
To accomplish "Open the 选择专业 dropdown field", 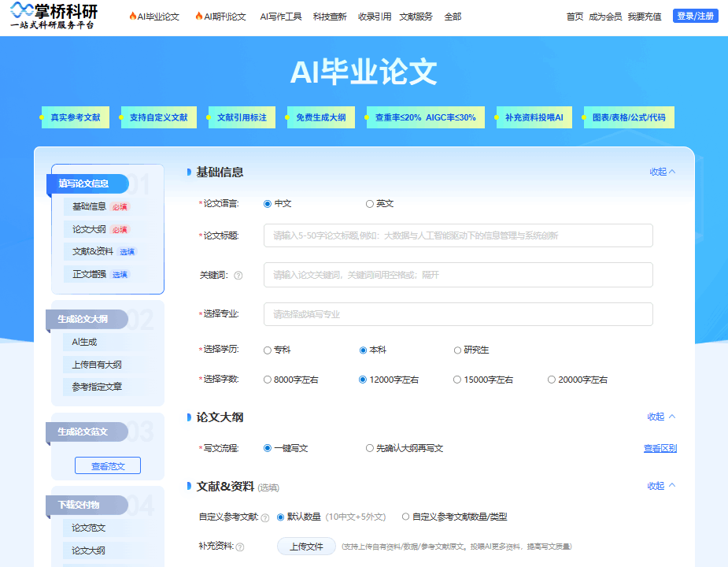I will coord(458,315).
